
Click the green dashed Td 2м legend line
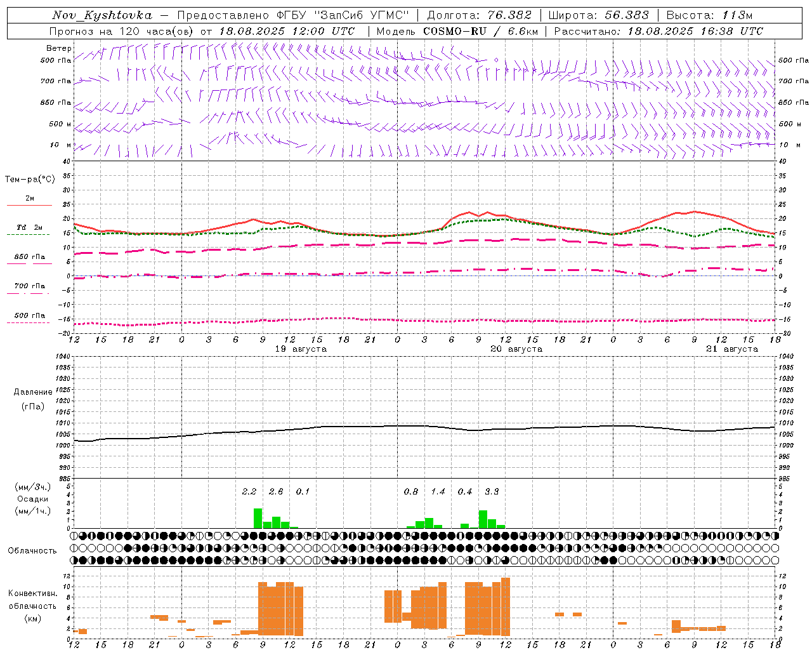click(x=29, y=234)
